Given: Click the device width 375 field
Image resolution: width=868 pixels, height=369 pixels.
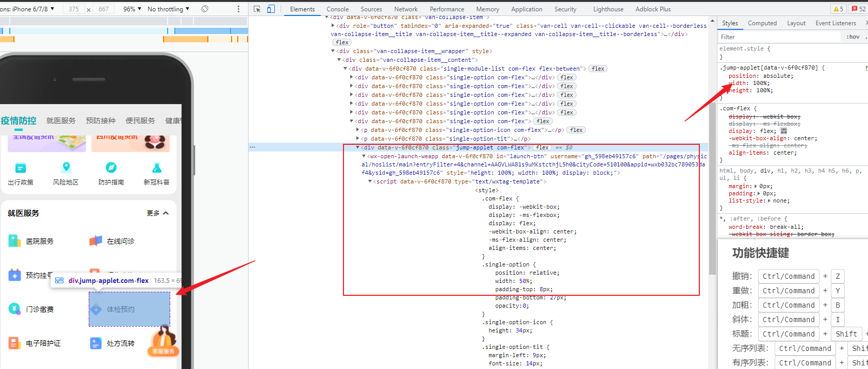Looking at the screenshot, I should coord(74,9).
